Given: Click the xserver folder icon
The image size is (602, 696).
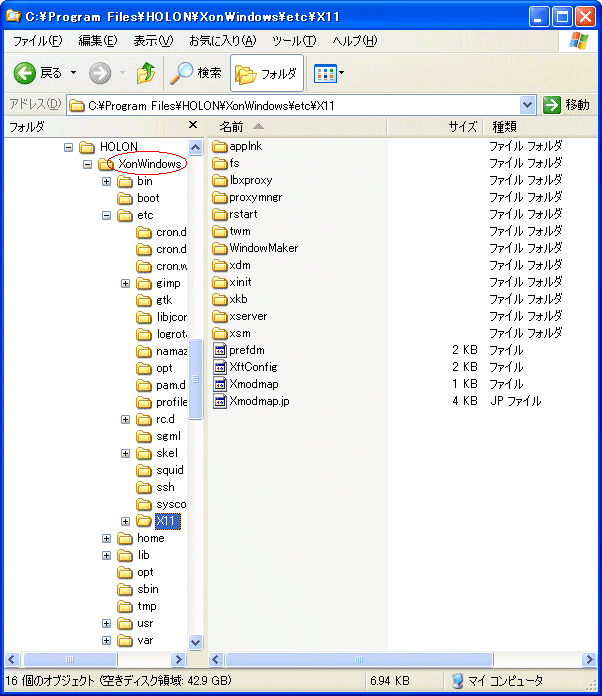Looking at the screenshot, I should coord(220,316).
